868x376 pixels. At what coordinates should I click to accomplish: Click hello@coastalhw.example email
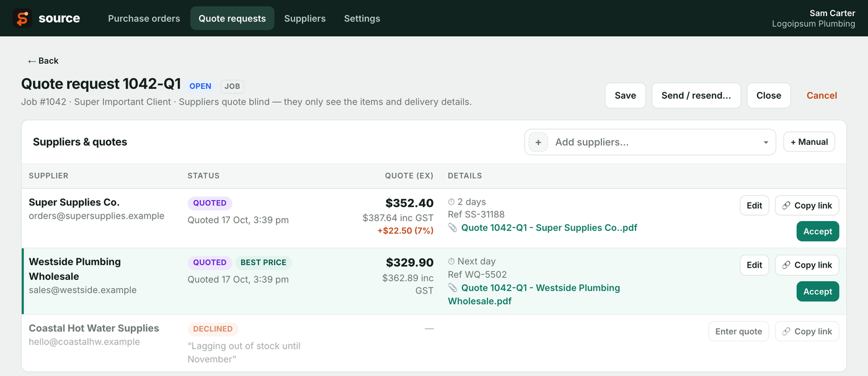pyautogui.click(x=84, y=342)
